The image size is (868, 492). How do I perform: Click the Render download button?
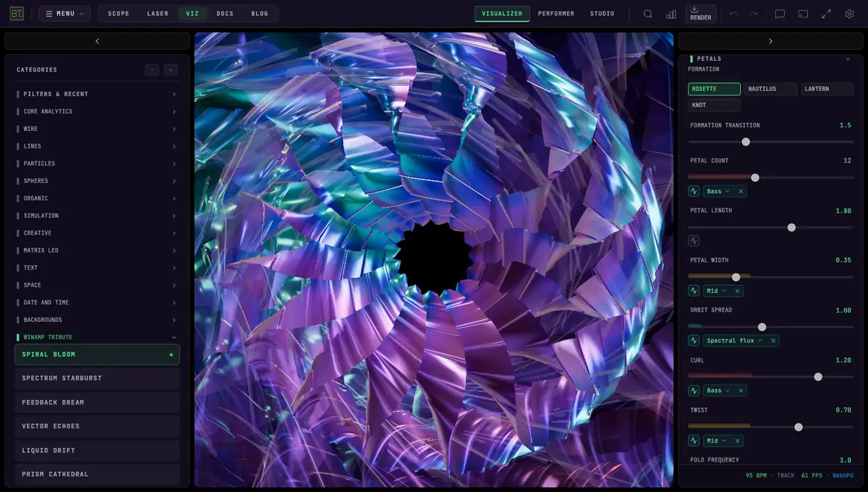coord(700,14)
